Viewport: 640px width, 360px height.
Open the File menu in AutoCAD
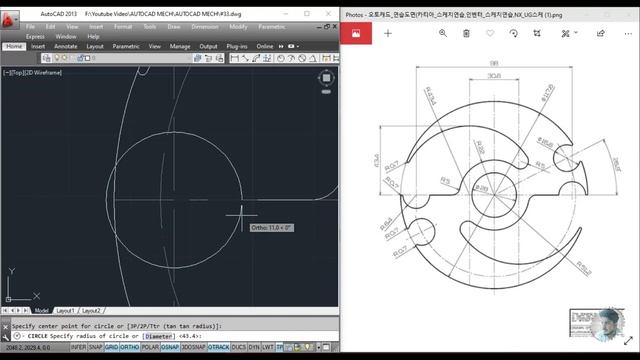pyautogui.click(x=30, y=27)
